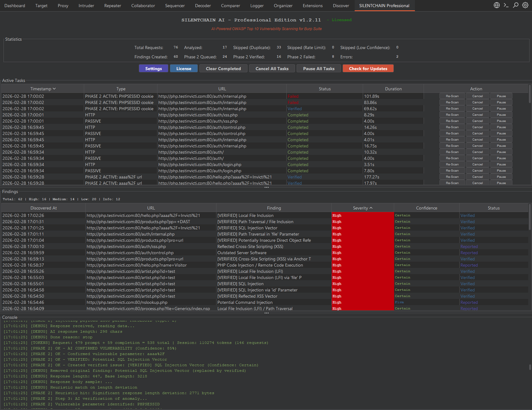This screenshot has height=410, width=532.
Task: Open the Collaborator tab
Action: [143, 6]
